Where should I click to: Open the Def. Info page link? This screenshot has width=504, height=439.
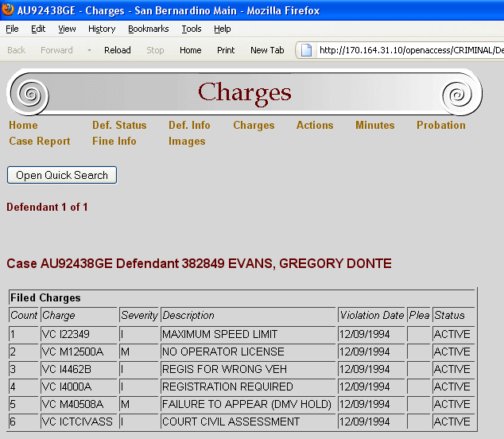pos(189,125)
